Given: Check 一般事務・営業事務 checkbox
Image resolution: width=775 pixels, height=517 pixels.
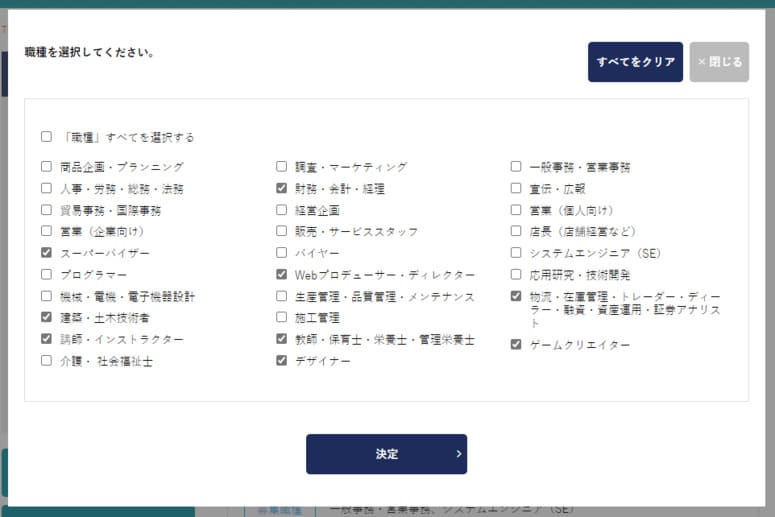Looking at the screenshot, I should [516, 167].
